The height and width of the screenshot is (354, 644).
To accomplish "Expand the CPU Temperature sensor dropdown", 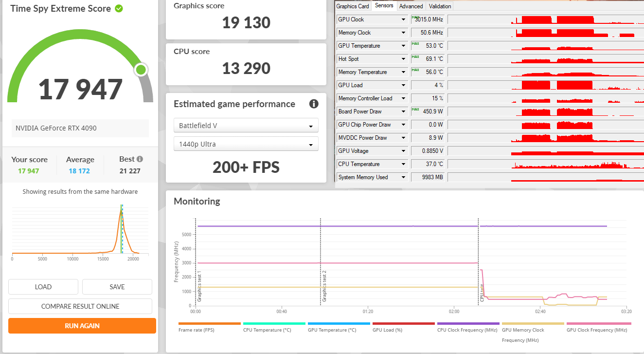I will click(403, 164).
